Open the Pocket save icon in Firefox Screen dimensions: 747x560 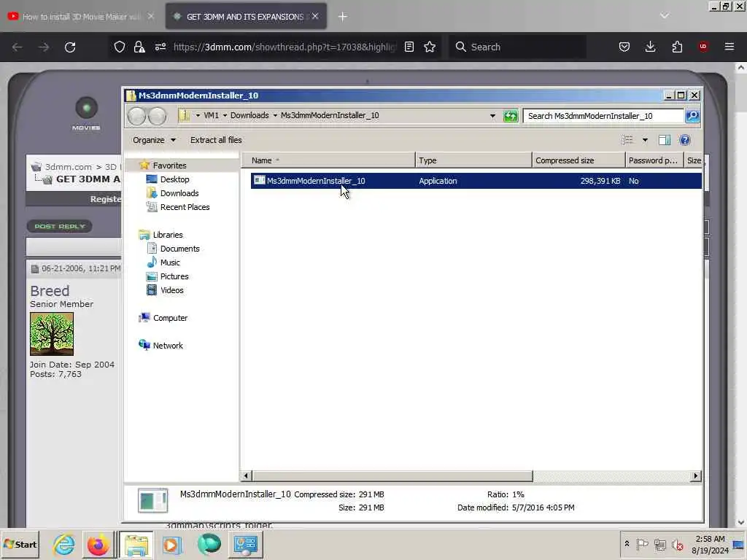tap(624, 47)
